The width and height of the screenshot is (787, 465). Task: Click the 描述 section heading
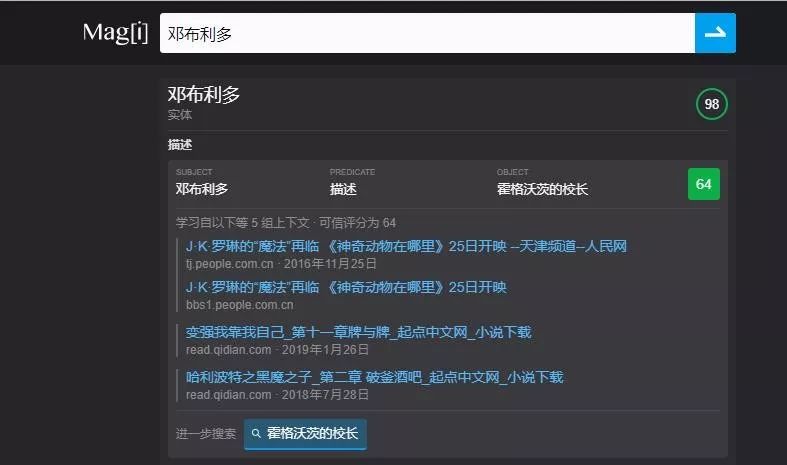pyautogui.click(x=180, y=145)
